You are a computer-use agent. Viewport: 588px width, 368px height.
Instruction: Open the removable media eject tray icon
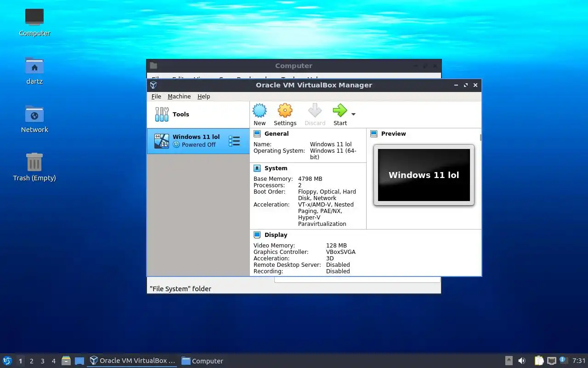[x=509, y=361]
